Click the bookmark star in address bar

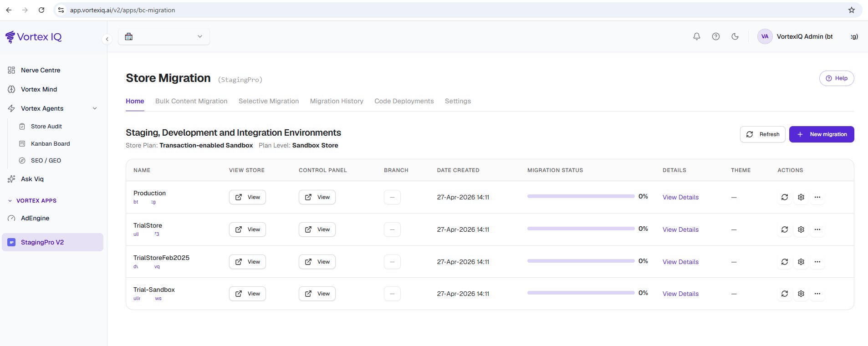pyautogui.click(x=852, y=10)
